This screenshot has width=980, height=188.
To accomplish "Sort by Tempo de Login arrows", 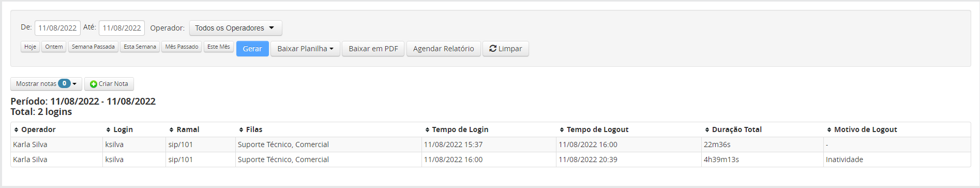I will [428, 130].
